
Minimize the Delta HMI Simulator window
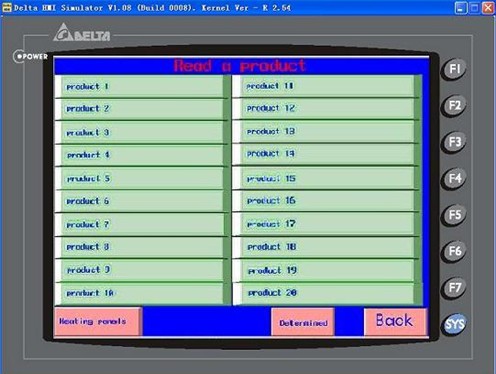[x=461, y=8]
